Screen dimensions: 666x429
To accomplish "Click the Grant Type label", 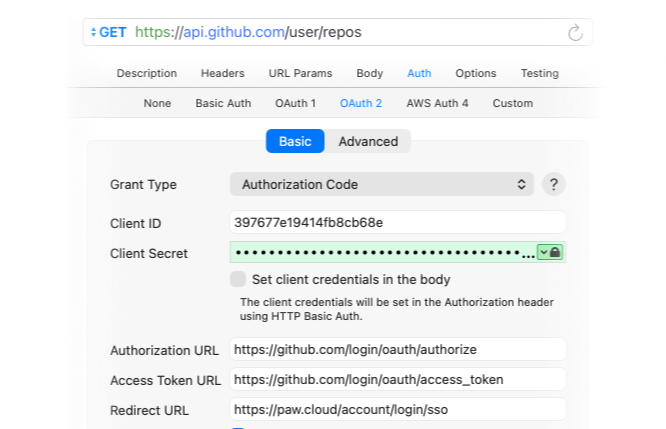I will (144, 185).
